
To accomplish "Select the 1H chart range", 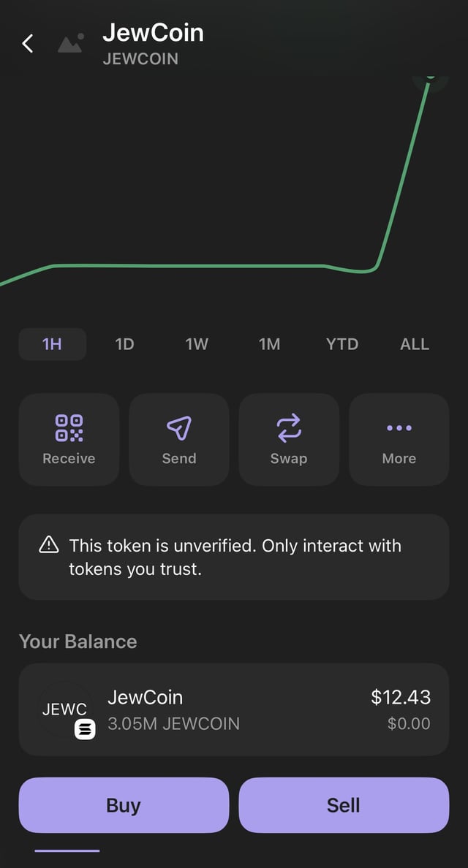I will pyautogui.click(x=52, y=344).
